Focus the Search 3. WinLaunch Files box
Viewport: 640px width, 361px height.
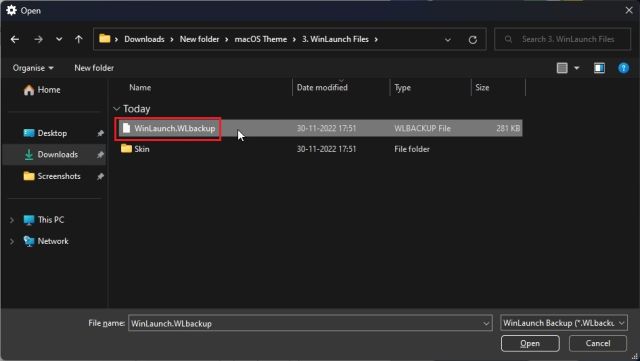(562, 39)
